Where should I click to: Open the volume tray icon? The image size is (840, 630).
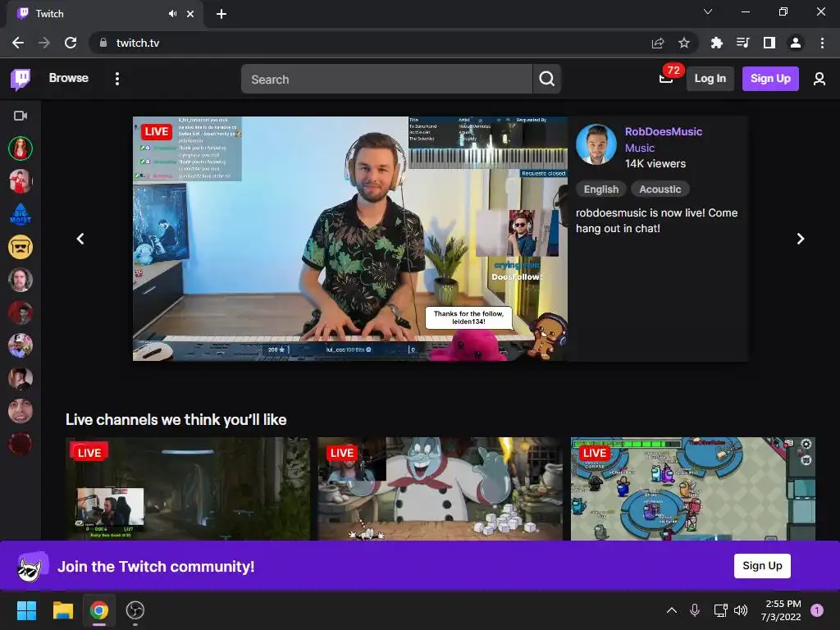[x=741, y=610]
